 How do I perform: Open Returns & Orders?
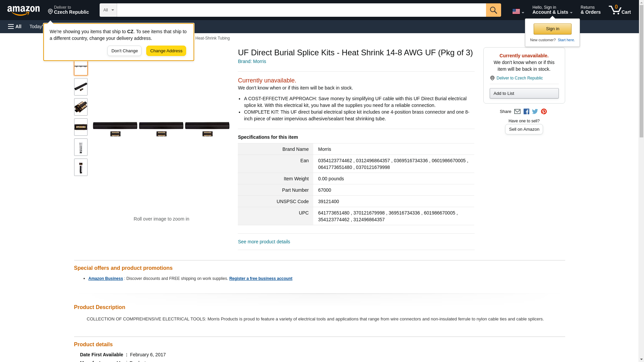[590, 10]
